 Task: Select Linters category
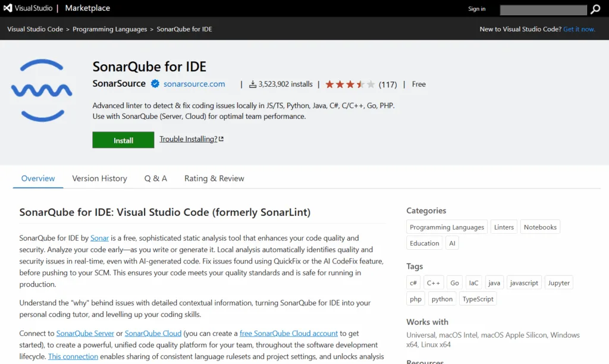(x=504, y=227)
